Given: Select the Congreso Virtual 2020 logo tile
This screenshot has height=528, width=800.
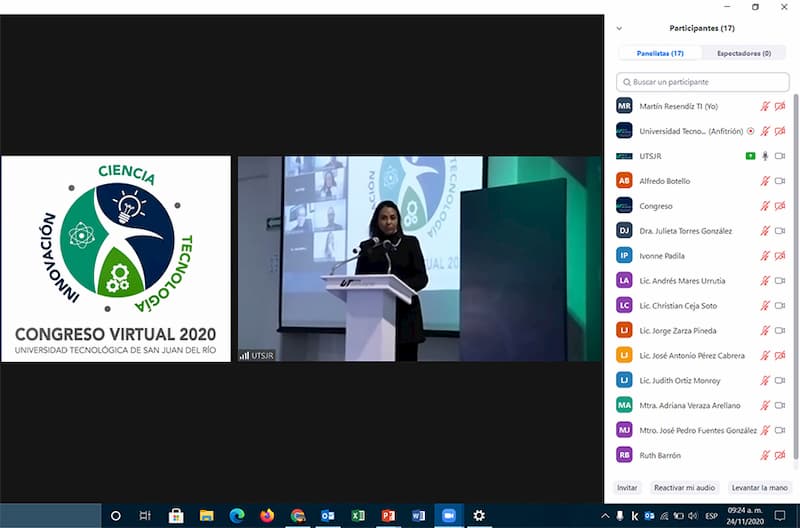Looking at the screenshot, I should coord(116,259).
